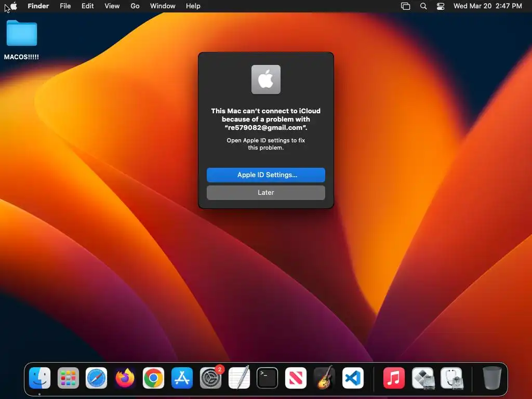532x399 pixels.
Task: Select the MACOS!!!!! desktop folder
Action: (x=21, y=40)
